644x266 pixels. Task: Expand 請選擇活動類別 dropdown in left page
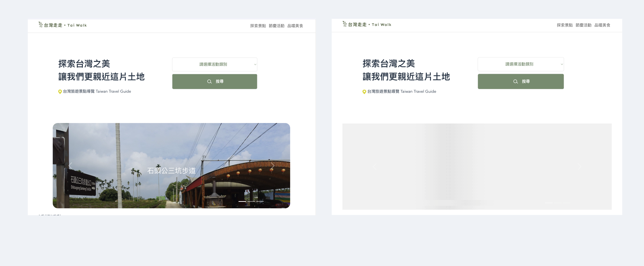215,64
